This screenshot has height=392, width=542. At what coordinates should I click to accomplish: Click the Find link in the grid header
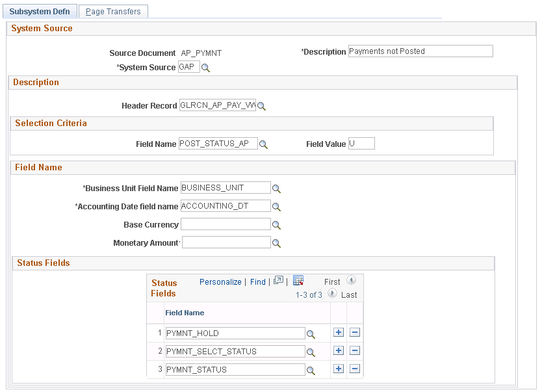pos(257,281)
